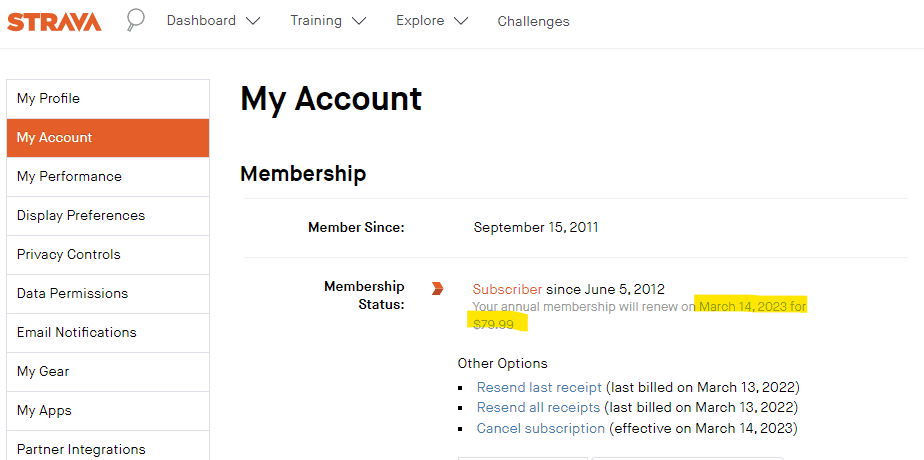The height and width of the screenshot is (460, 924).
Task: Click Resend all receipts link
Action: click(x=538, y=408)
